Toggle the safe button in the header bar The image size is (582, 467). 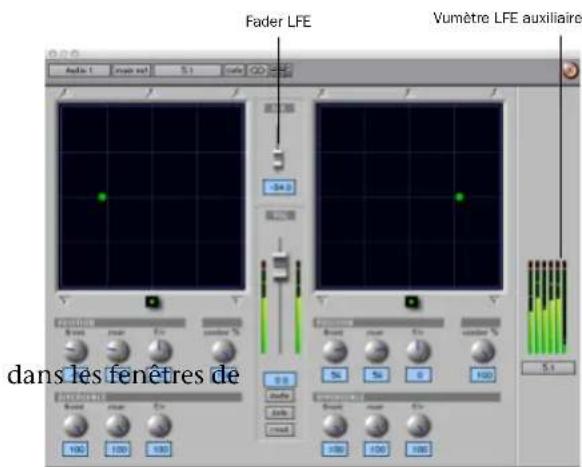coord(234,70)
